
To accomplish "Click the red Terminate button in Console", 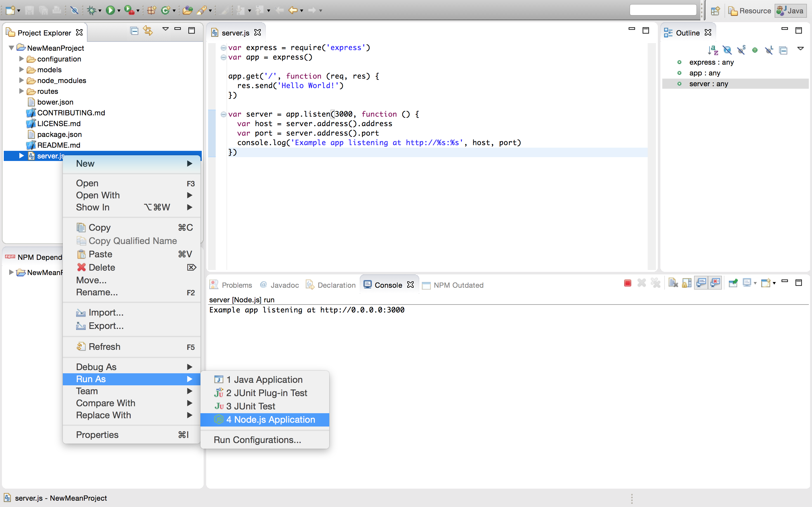I will coord(627,283).
